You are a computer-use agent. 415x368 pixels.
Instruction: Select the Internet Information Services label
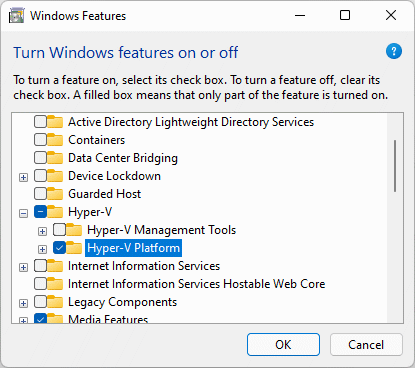pos(144,266)
